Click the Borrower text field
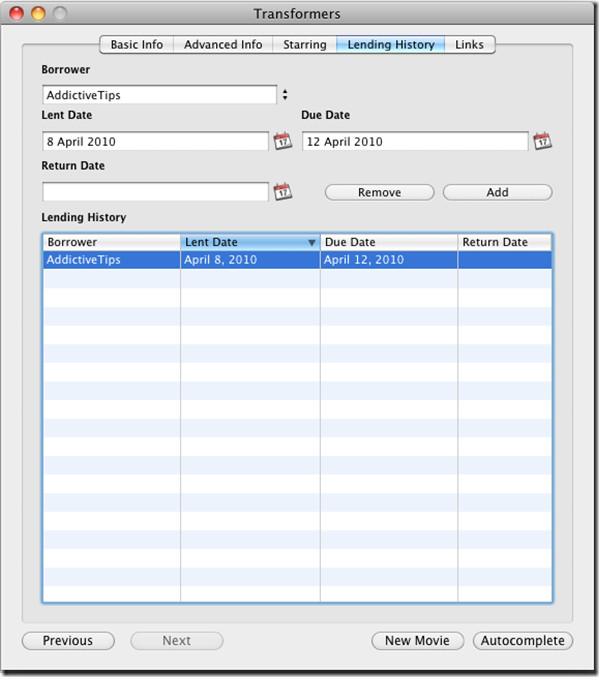 click(x=159, y=95)
